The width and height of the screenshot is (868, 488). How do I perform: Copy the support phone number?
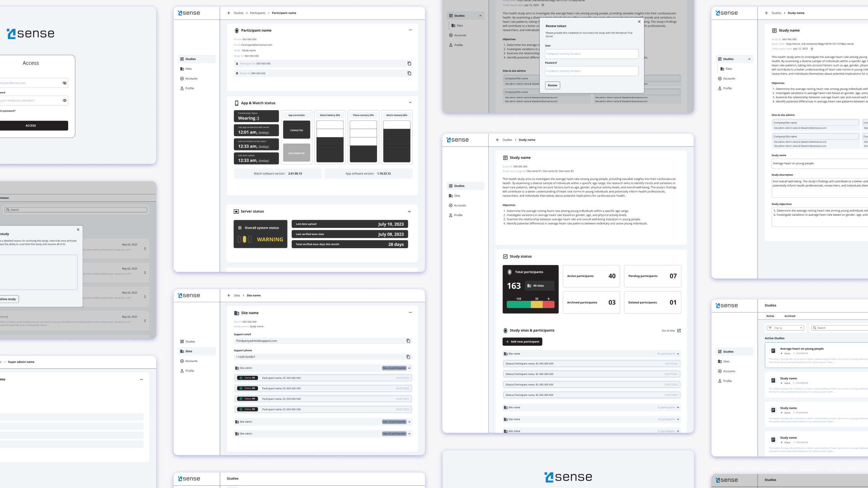point(408,357)
